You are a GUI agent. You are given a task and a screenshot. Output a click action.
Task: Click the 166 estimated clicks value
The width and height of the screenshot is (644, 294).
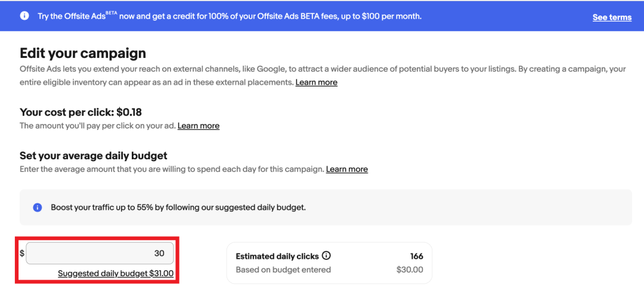coord(416,256)
